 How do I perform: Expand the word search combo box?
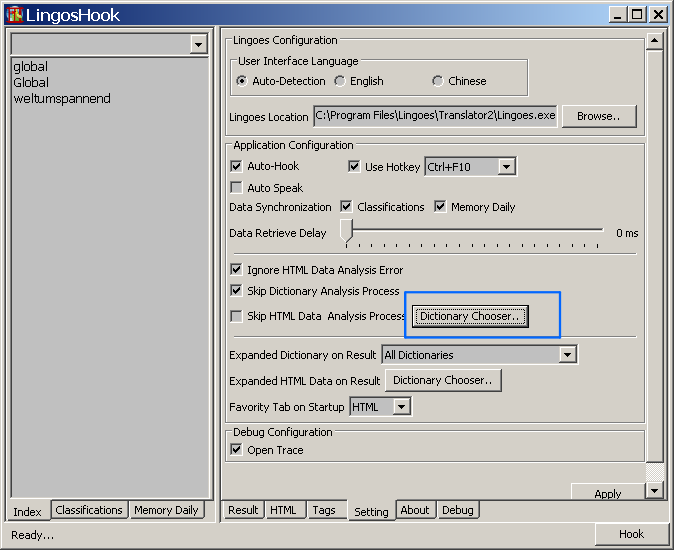pyautogui.click(x=198, y=44)
